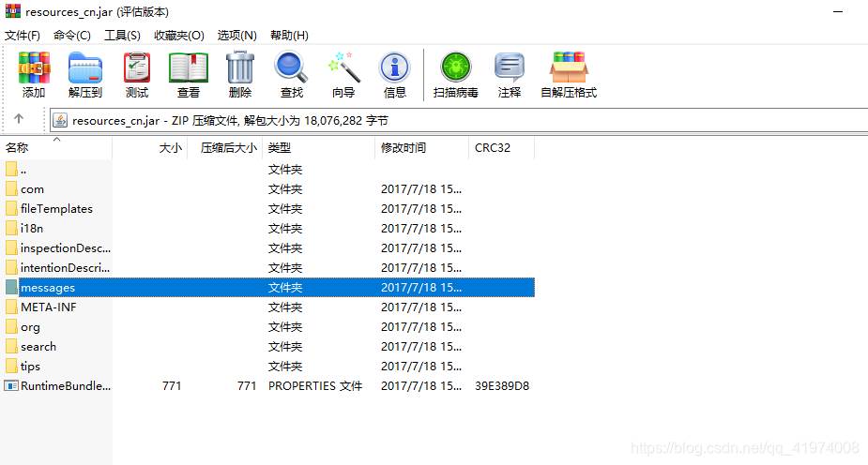Click the messages folder icon
This screenshot has width=868, height=465.
(x=11, y=288)
